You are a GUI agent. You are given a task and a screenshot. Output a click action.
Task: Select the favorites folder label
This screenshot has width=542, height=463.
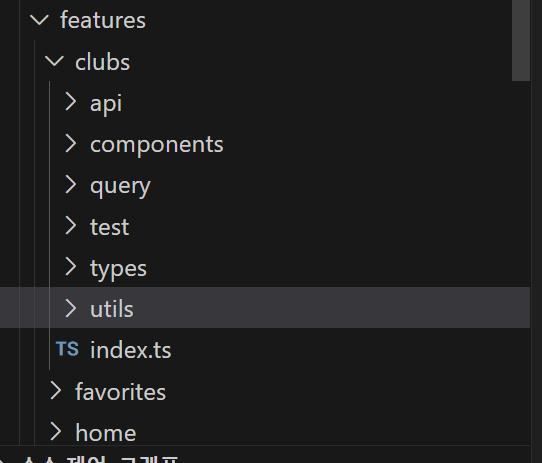[120, 391]
